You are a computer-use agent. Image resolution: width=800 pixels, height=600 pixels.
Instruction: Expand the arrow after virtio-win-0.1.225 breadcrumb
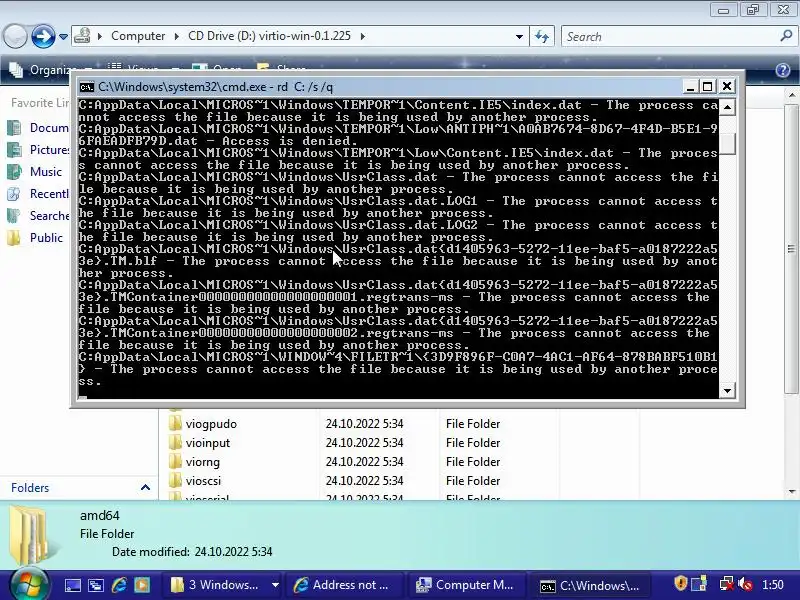(x=363, y=36)
